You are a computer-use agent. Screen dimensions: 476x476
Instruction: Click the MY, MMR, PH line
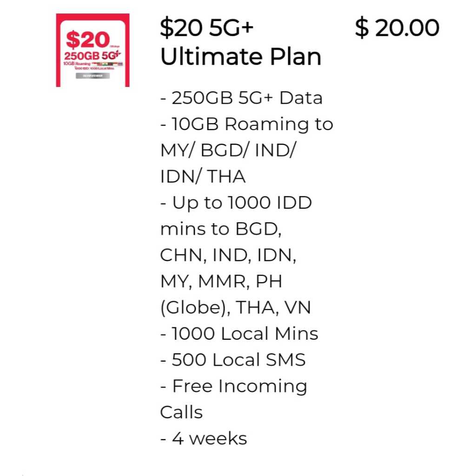click(x=221, y=281)
